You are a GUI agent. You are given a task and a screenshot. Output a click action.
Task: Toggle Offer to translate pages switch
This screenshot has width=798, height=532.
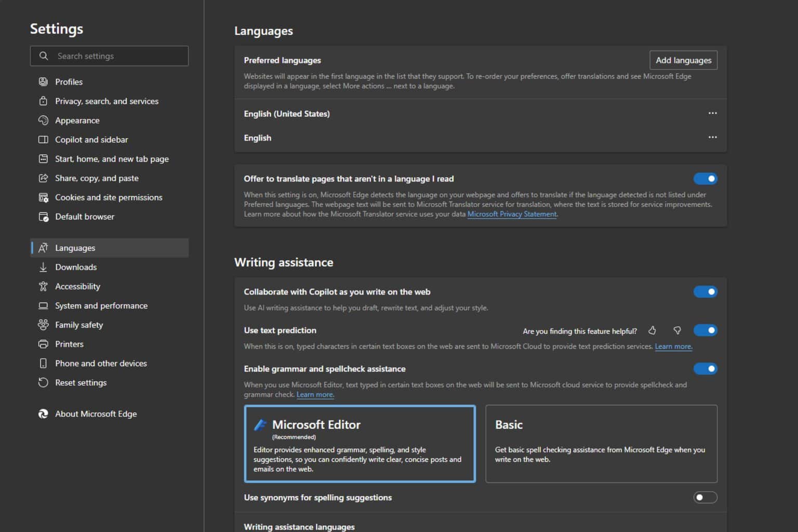pyautogui.click(x=705, y=179)
